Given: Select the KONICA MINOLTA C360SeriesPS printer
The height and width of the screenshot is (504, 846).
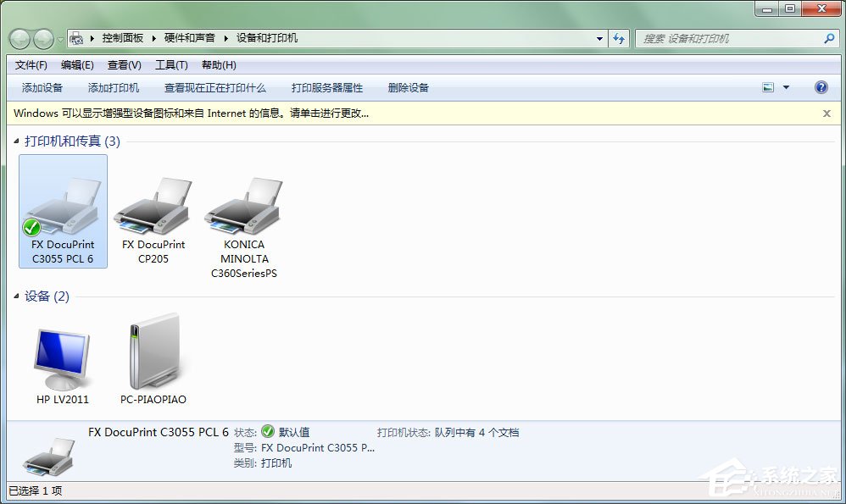Looking at the screenshot, I should 243,203.
